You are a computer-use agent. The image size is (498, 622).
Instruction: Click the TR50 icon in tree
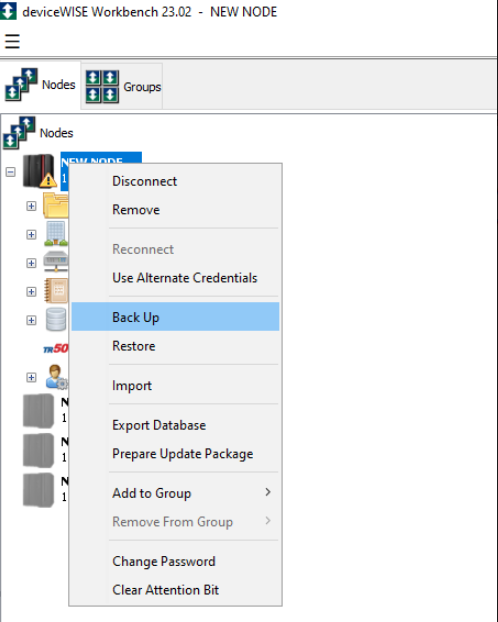click(x=56, y=349)
